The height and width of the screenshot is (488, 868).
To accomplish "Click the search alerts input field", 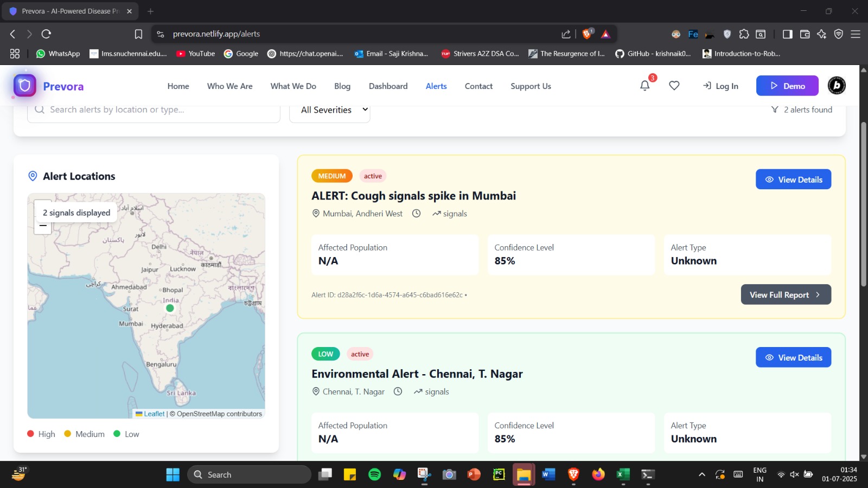I will pyautogui.click(x=154, y=110).
